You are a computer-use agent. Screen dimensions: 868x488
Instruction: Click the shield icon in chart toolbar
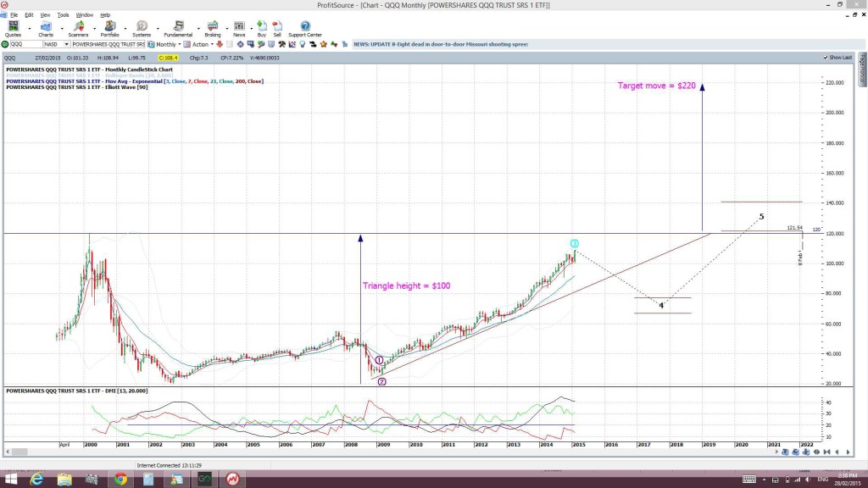click(x=271, y=44)
